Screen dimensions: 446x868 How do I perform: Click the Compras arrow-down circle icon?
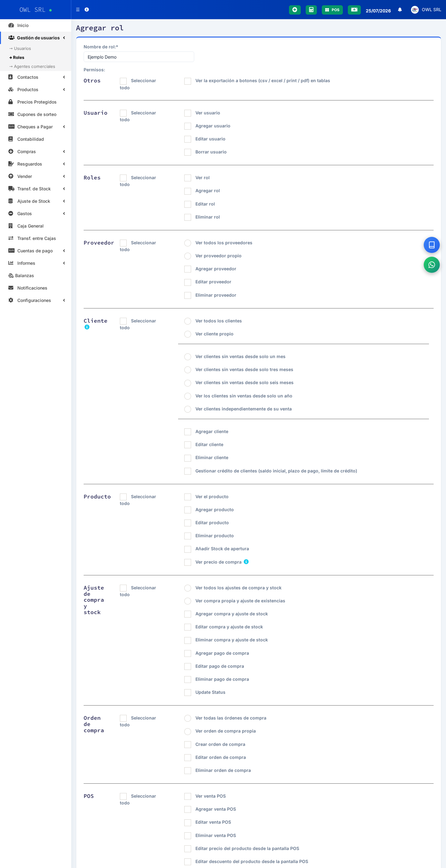click(x=11, y=151)
